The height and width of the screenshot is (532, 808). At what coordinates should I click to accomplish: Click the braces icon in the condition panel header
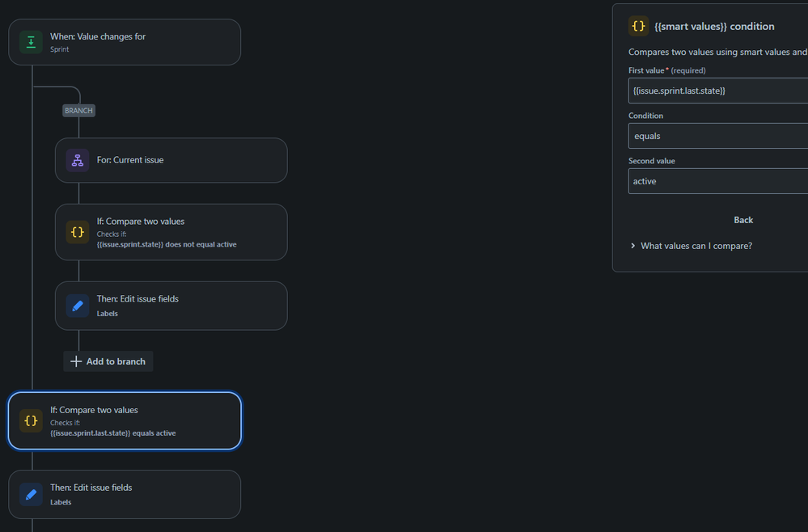pos(639,26)
